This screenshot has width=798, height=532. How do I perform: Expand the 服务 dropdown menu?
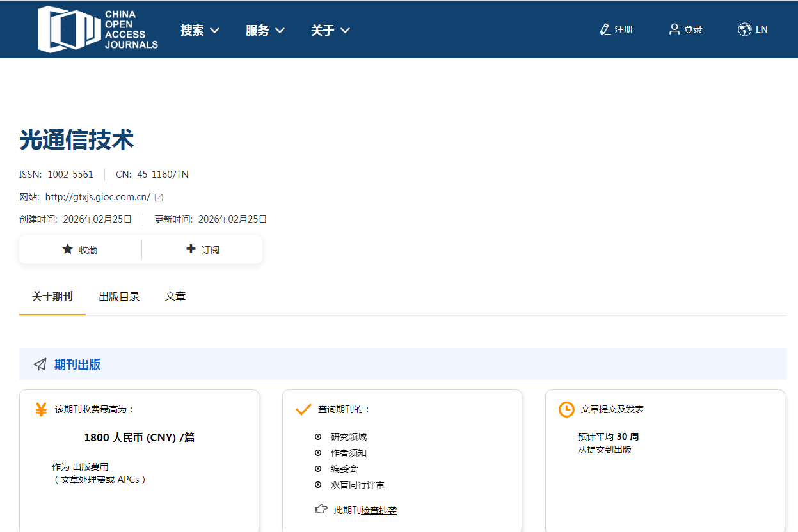click(265, 30)
